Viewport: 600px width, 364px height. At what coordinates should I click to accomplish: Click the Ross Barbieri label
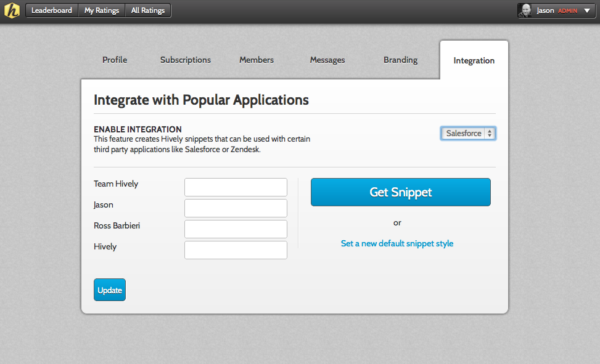pos(117,225)
